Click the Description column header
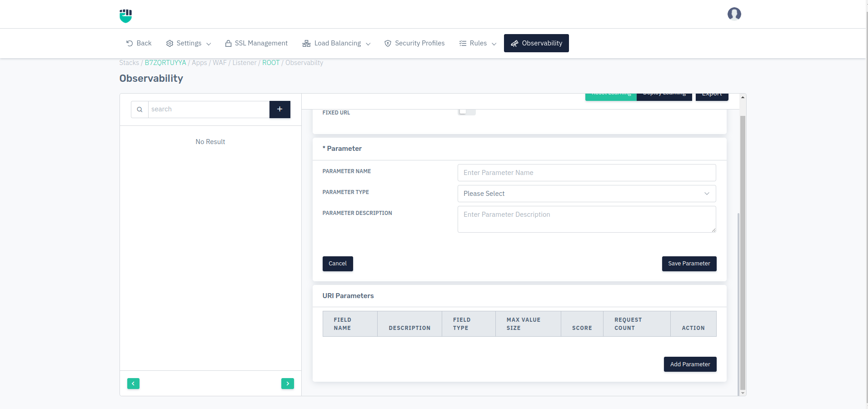The width and height of the screenshot is (868, 409). click(409, 324)
